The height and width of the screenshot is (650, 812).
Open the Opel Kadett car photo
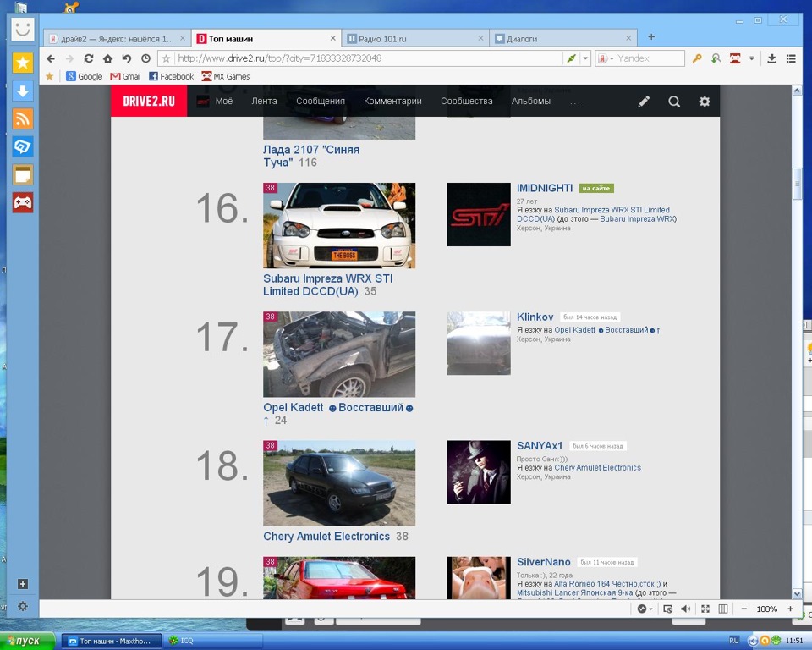339,354
